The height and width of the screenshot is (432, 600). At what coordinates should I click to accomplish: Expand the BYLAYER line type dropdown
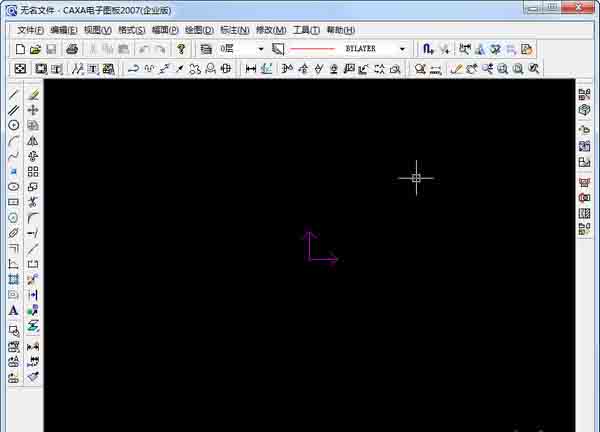click(x=402, y=48)
